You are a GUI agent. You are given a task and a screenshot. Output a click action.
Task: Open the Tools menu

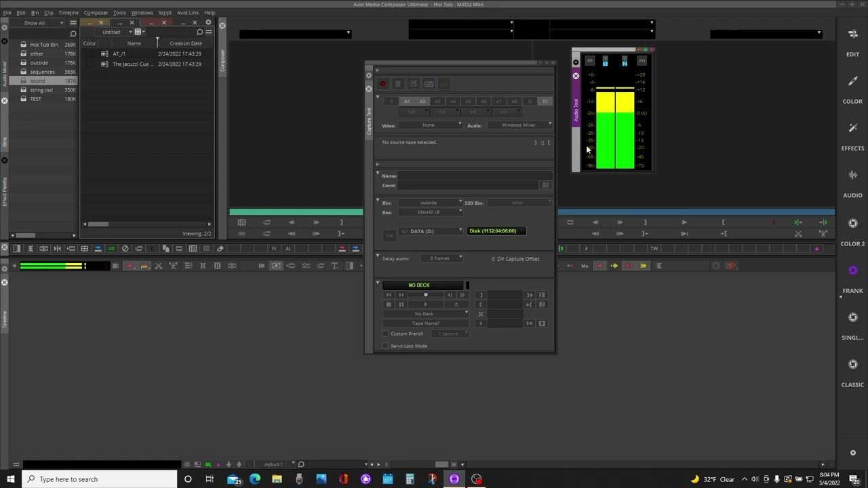119,12
